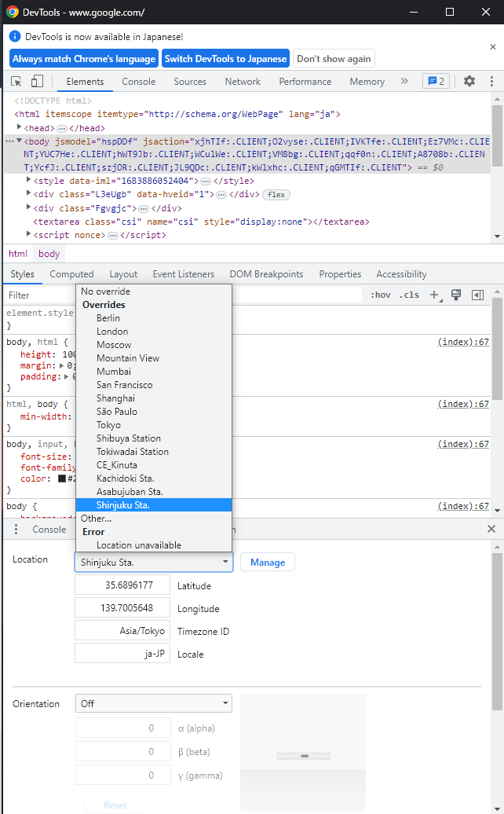Open the Orientation dropdown set to Off
504x814 pixels.
click(x=154, y=703)
